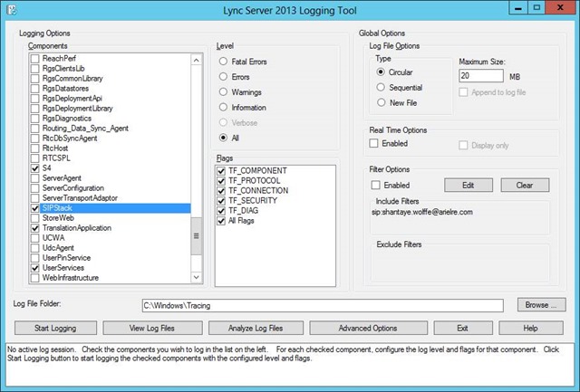
Task: Toggle the TF_SECURITY flag
Action: click(x=221, y=201)
